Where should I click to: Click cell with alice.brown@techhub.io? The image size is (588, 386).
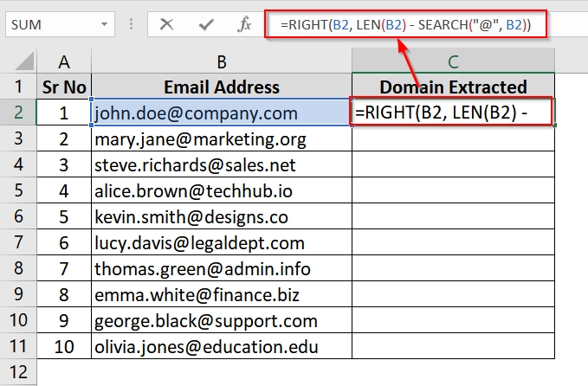222,190
